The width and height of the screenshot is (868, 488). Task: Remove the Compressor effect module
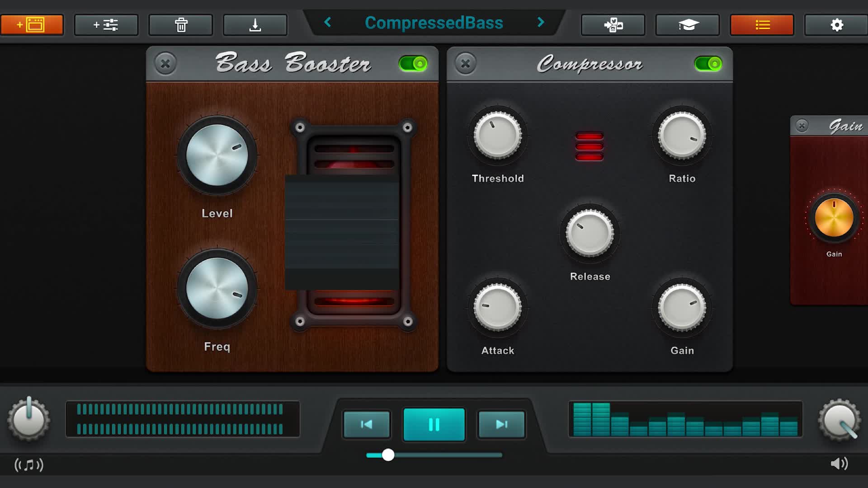click(466, 63)
